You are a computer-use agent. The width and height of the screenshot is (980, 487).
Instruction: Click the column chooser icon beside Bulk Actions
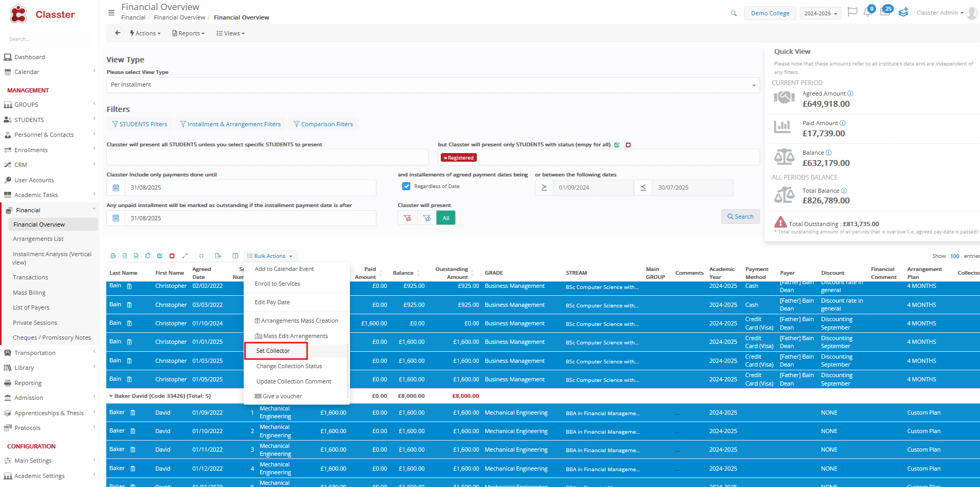[x=235, y=256]
